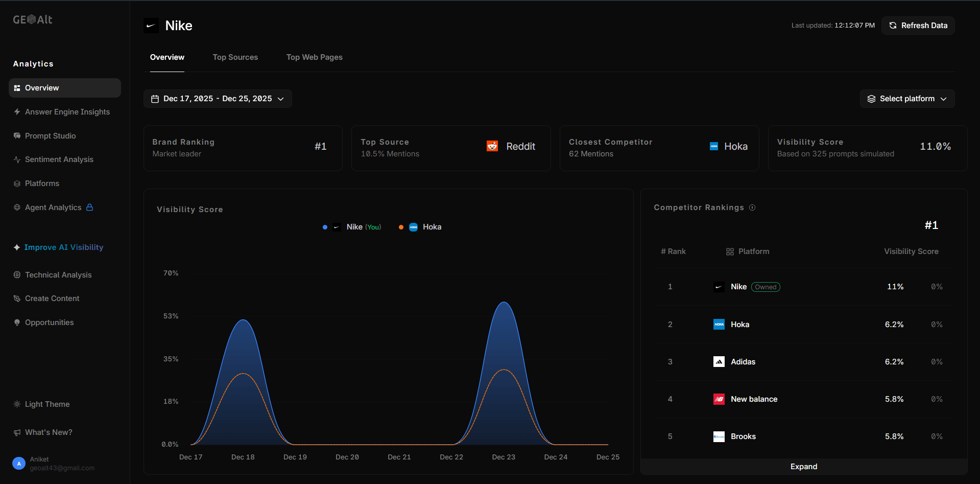
Task: Toggle Nike (You) series in chart legend
Action: tap(352, 227)
